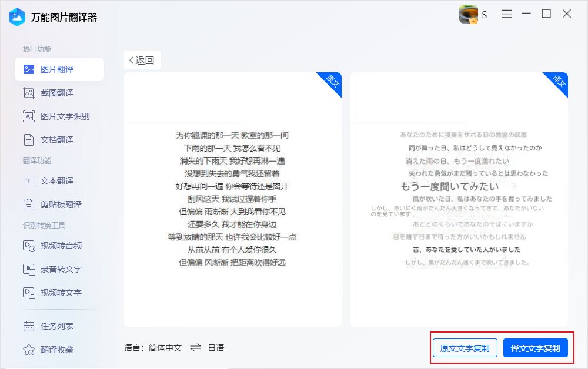The height and width of the screenshot is (369, 588).
Task: Open the 文本翻译 text translation tool
Action: click(x=58, y=181)
